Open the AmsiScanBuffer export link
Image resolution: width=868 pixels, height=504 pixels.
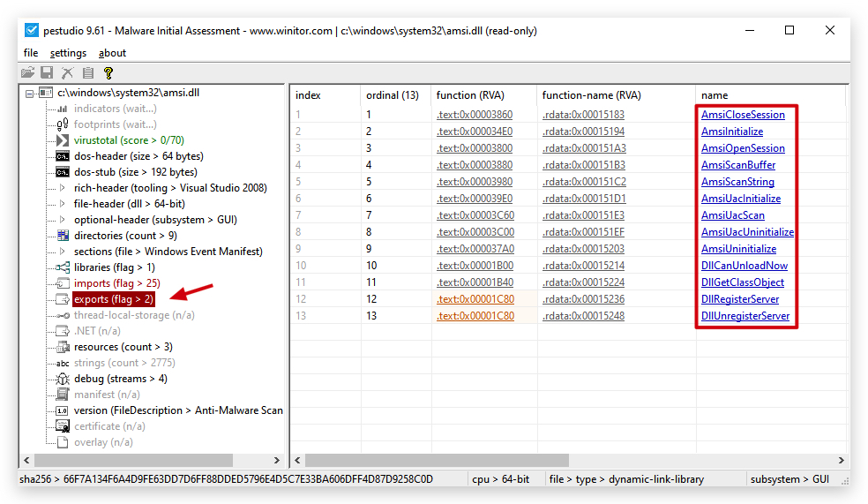738,165
